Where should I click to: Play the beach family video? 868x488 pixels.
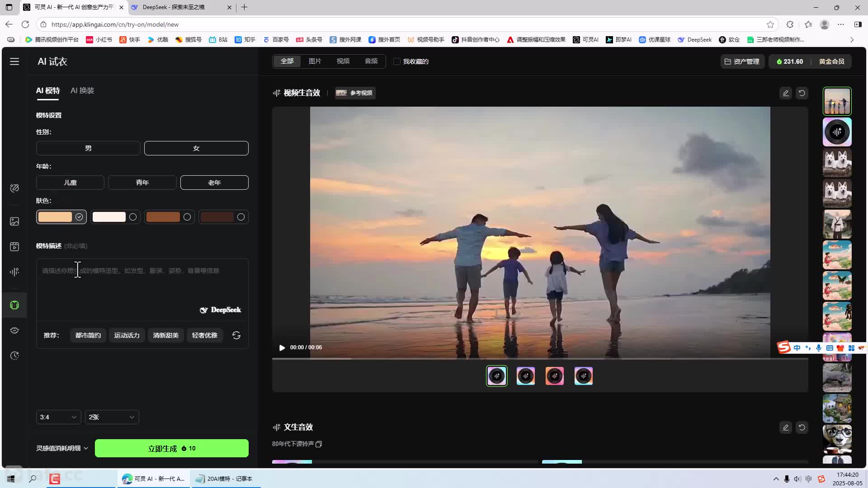pyautogui.click(x=282, y=347)
